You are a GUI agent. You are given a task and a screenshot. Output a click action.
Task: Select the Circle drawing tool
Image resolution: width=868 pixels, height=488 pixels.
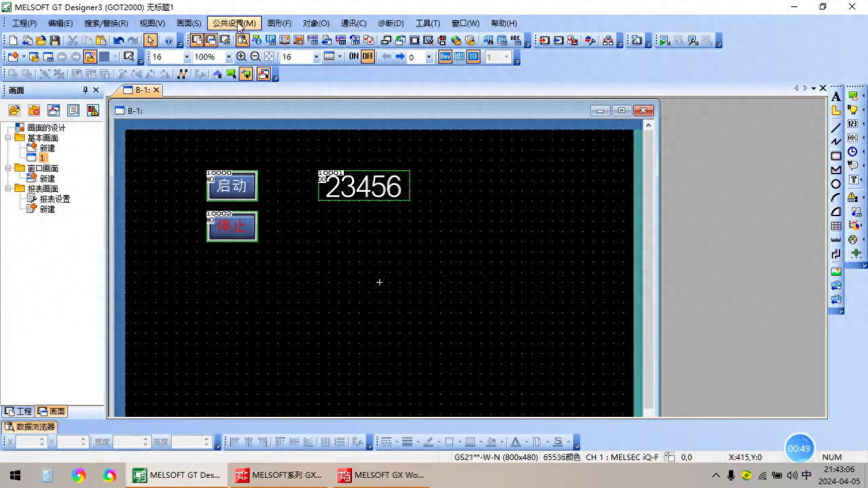point(836,184)
